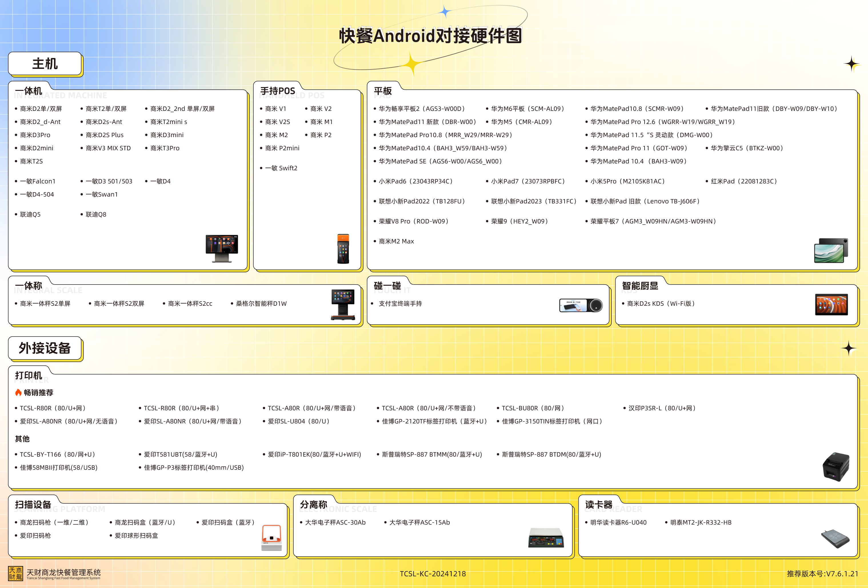Select 一敏D3 501/503 entry
The width and height of the screenshot is (868, 588).
[x=109, y=181]
